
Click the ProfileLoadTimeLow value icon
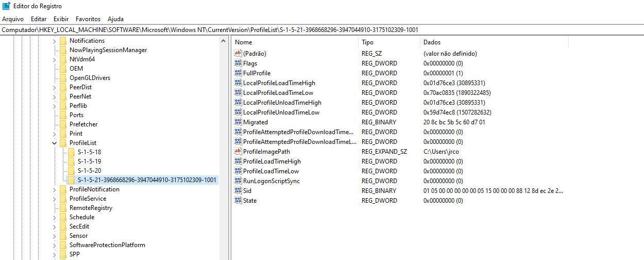(238, 171)
